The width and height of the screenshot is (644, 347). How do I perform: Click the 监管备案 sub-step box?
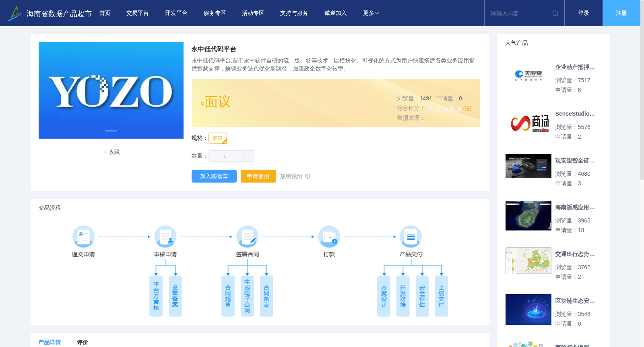click(175, 296)
